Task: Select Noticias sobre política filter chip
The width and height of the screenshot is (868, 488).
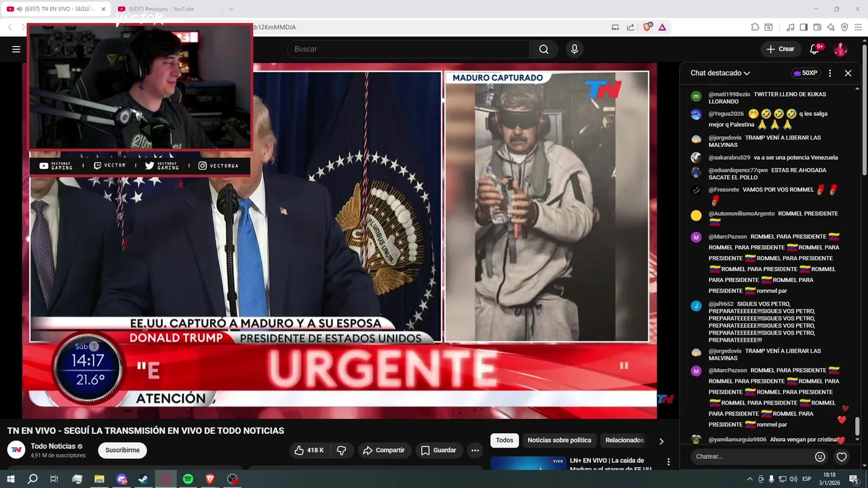Action: click(559, 440)
